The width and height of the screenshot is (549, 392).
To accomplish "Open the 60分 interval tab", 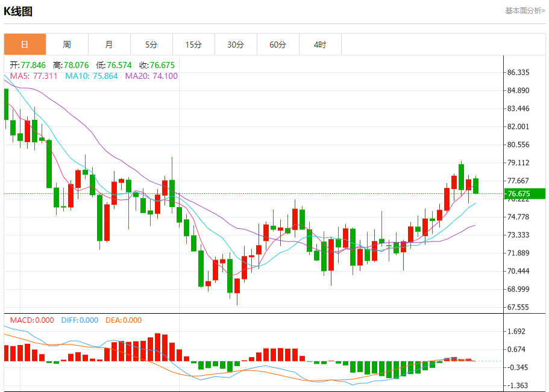I will click(278, 45).
